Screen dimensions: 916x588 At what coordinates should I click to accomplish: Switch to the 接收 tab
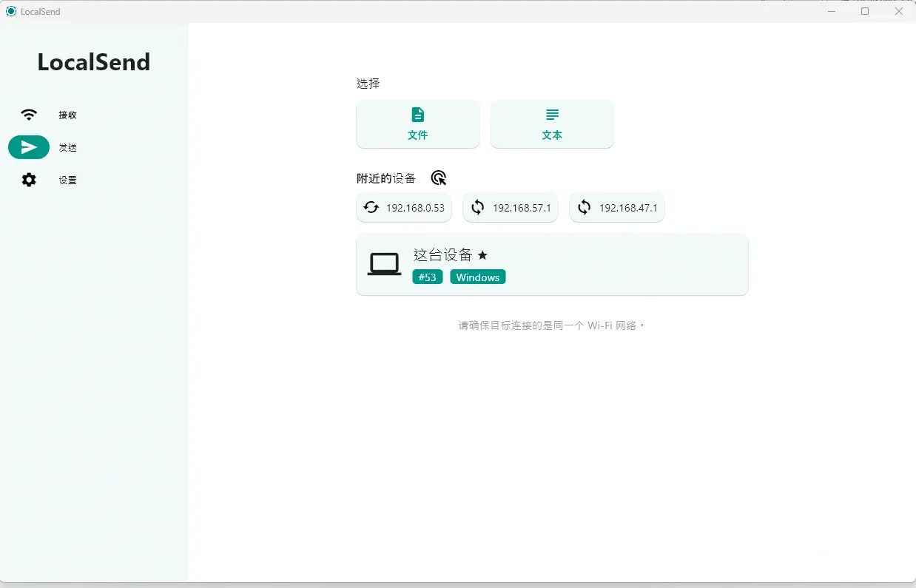(67, 115)
